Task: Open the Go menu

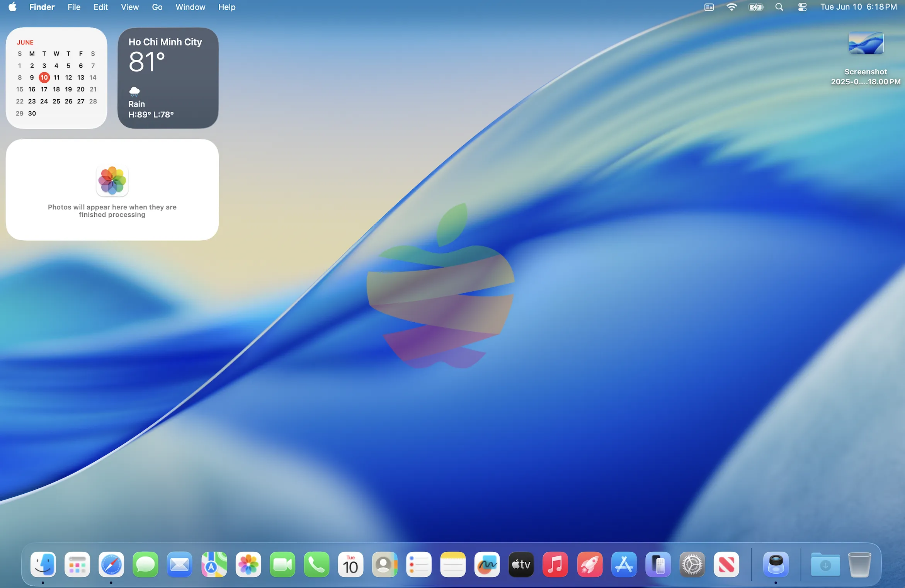Action: [157, 7]
